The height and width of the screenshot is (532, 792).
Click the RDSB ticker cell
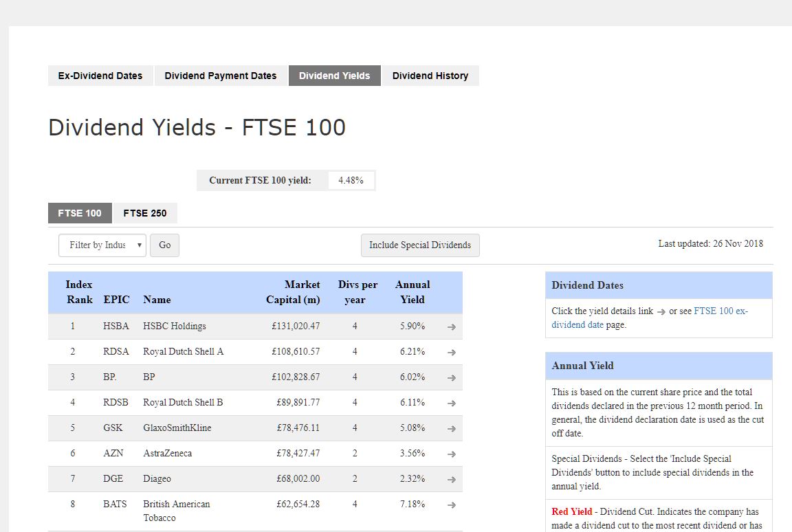click(x=115, y=402)
